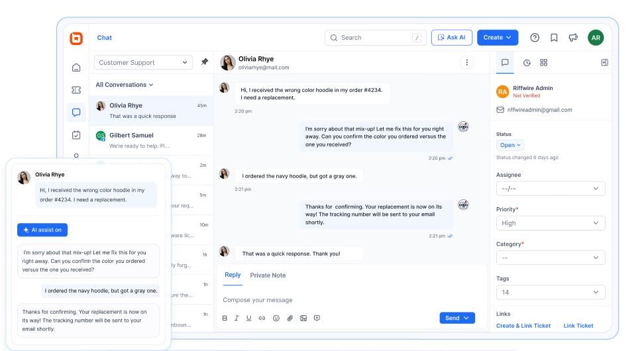The image size is (644, 351).
Task: Open the three-dot conversation options menu
Action: click(467, 62)
